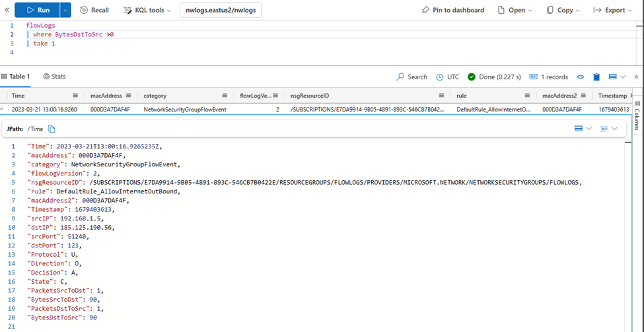
Task: Open the Copy dropdown menu
Action: 563,10
